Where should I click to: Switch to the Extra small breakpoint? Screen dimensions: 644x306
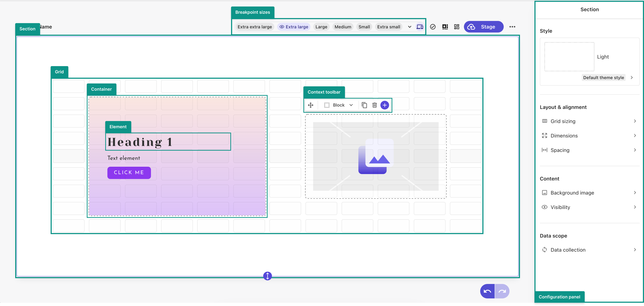388,27
